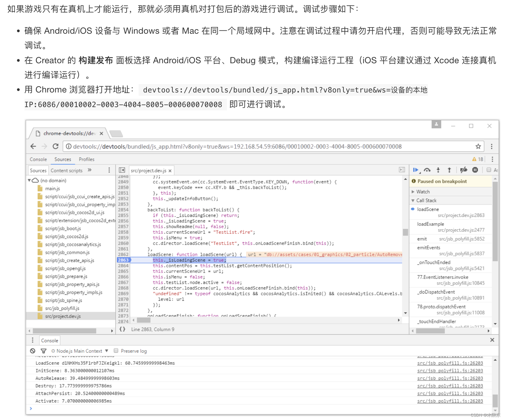Step over next function call
The width and height of the screenshot is (505, 420).
[427, 170]
